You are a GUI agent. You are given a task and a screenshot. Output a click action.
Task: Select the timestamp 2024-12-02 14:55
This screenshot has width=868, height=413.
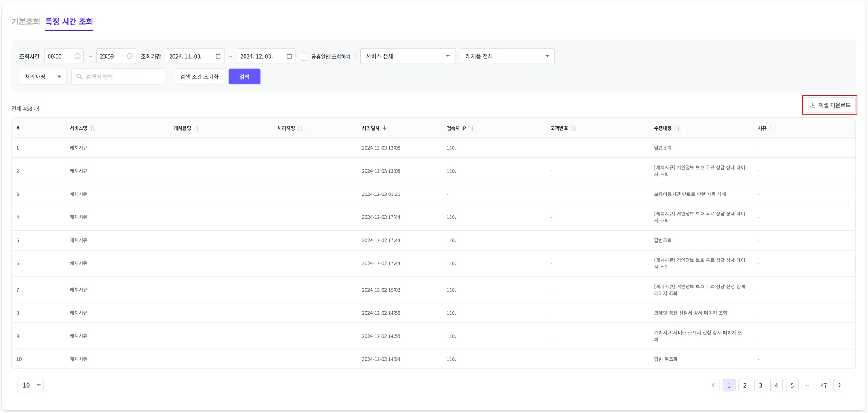pyautogui.click(x=381, y=336)
